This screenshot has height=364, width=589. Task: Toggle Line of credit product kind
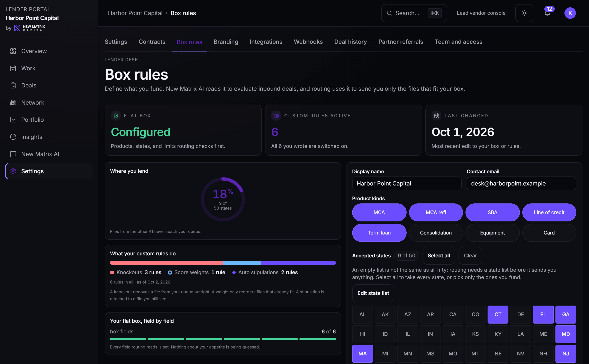[x=549, y=212]
